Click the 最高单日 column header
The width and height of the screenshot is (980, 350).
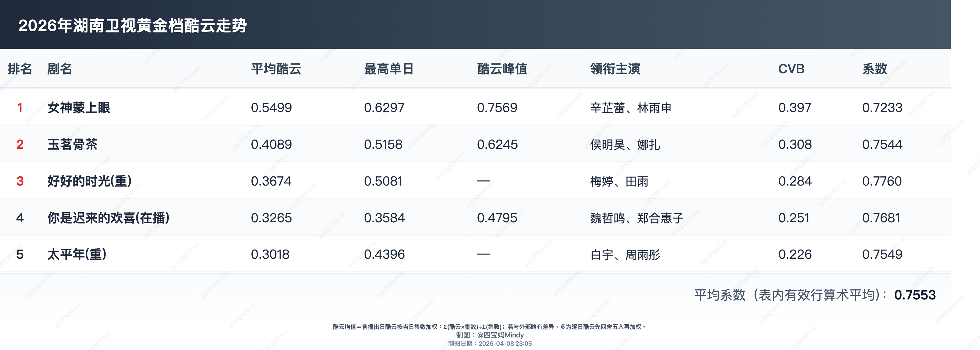click(388, 69)
